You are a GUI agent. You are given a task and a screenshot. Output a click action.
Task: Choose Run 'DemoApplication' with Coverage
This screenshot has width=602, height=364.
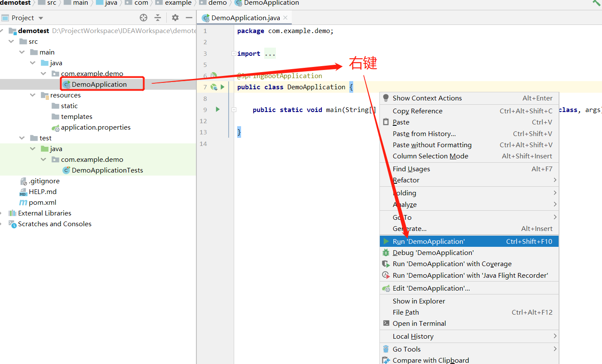pos(469,264)
